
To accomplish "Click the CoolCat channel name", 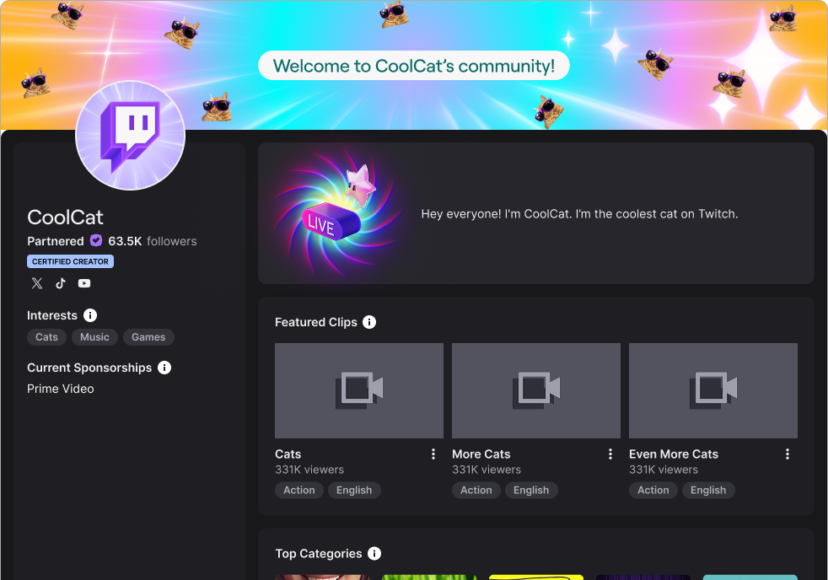I will point(65,217).
